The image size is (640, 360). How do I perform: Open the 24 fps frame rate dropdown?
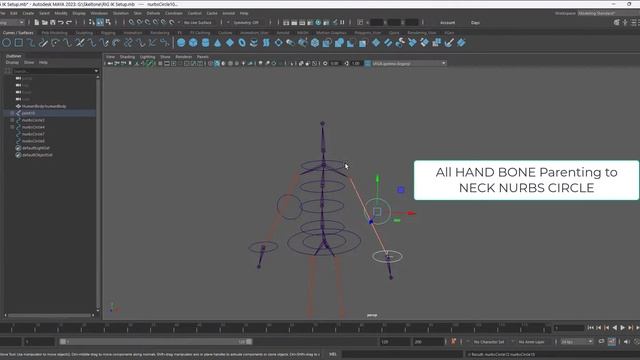pyautogui.click(x=577, y=342)
